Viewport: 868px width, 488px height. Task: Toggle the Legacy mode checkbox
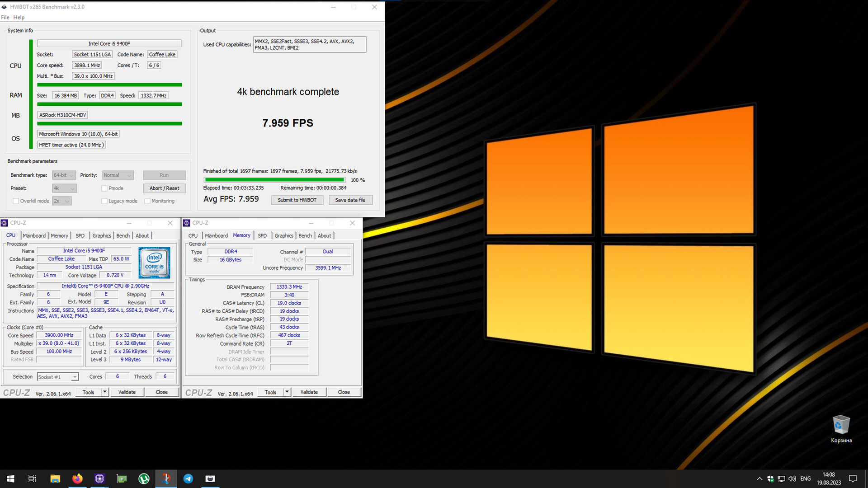(104, 201)
